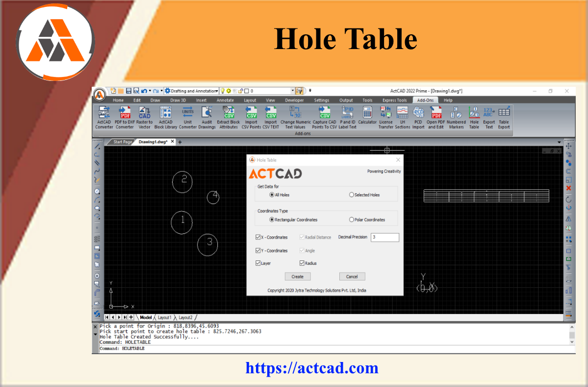
Task: Open the Express Tools ribbon tab
Action: (394, 100)
